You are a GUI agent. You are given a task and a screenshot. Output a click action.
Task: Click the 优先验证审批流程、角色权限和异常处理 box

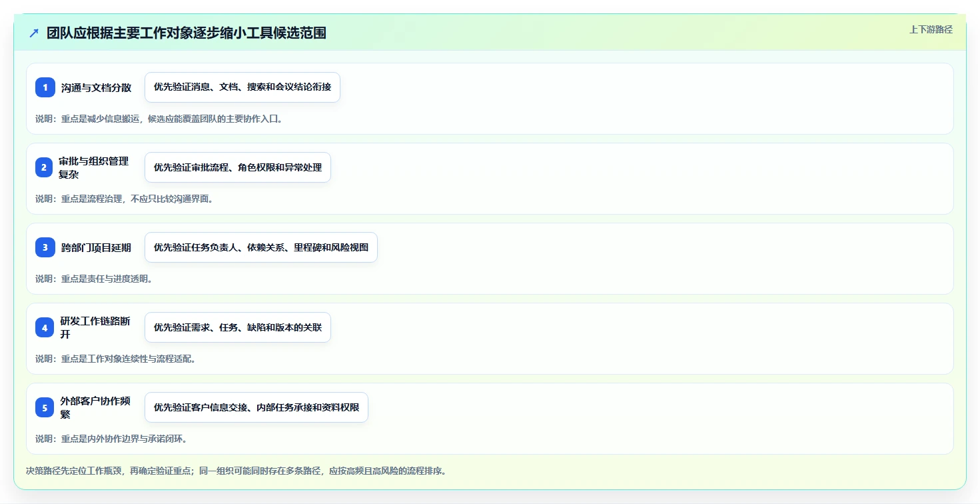point(238,167)
